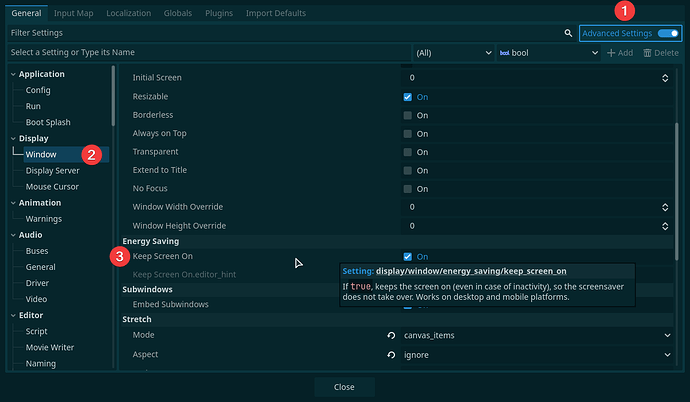This screenshot has width=690, height=402.
Task: Switch to the Globals tab
Action: (178, 13)
